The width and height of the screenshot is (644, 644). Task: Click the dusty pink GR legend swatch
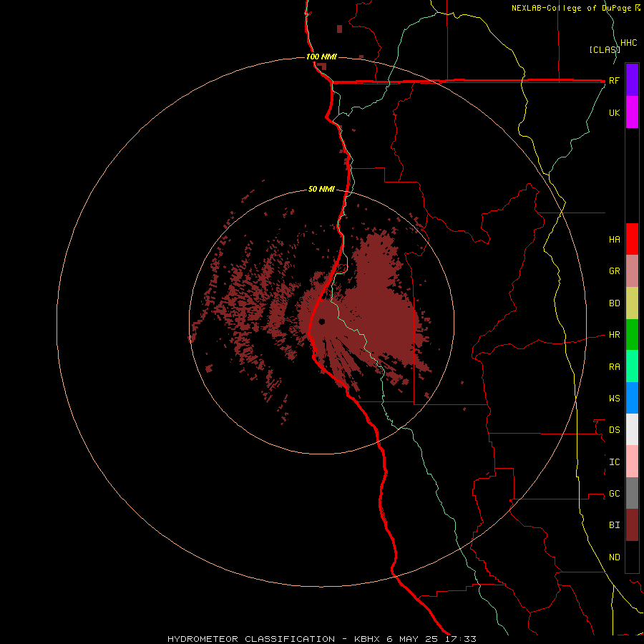click(632, 271)
